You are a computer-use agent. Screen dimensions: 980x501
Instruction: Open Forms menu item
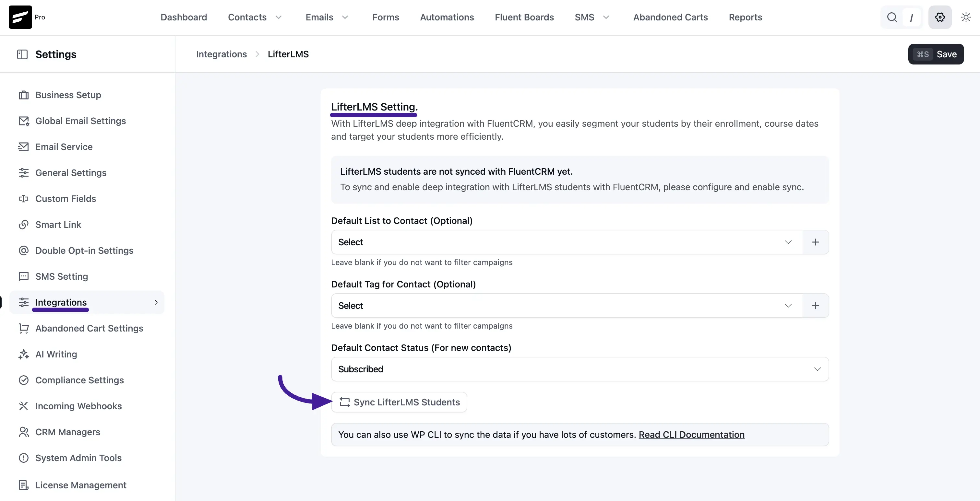(385, 17)
